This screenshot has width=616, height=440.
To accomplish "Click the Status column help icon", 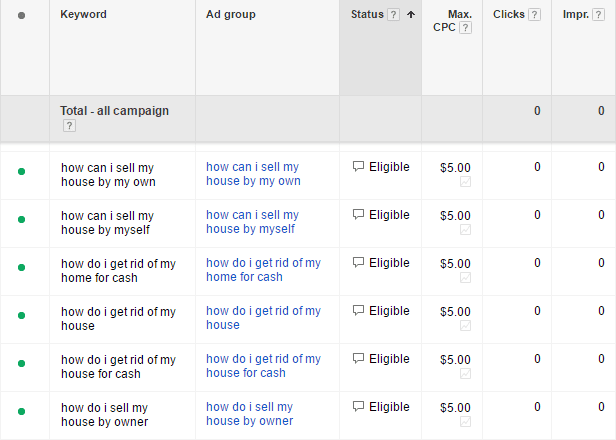I will click(393, 15).
